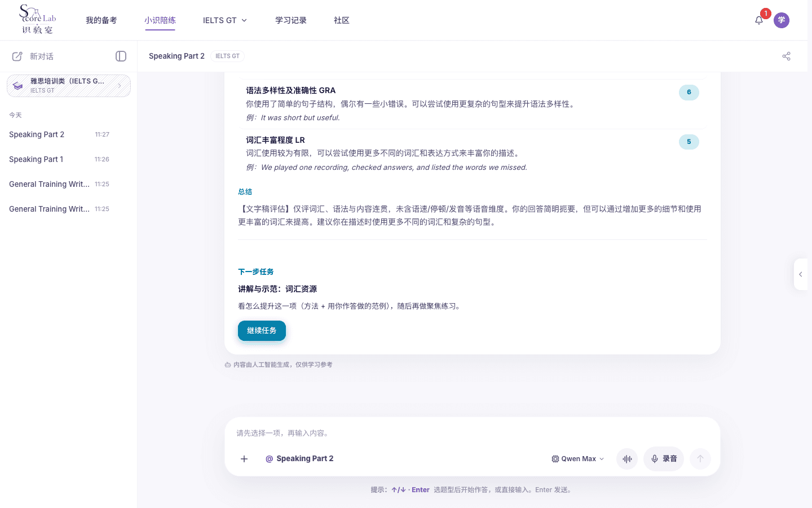This screenshot has width=812, height=508.
Task: Click the 继续任务 button
Action: coord(262,331)
